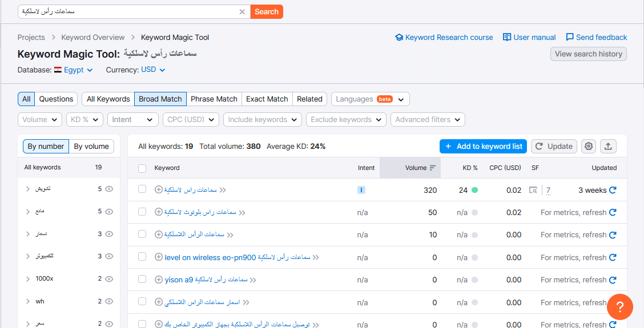Select the Exact Match tab
The image size is (644, 328).
coord(267,99)
